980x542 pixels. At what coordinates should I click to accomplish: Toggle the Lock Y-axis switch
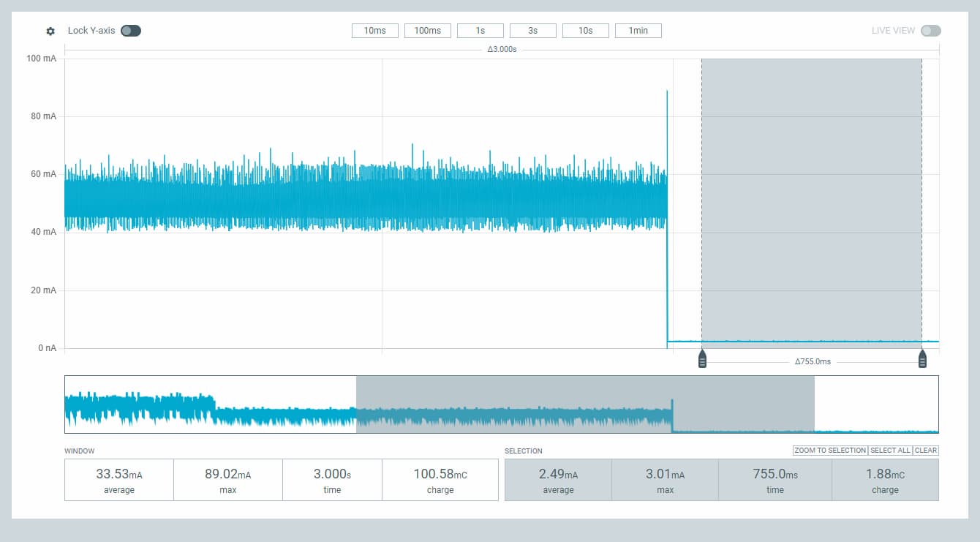[x=131, y=31]
